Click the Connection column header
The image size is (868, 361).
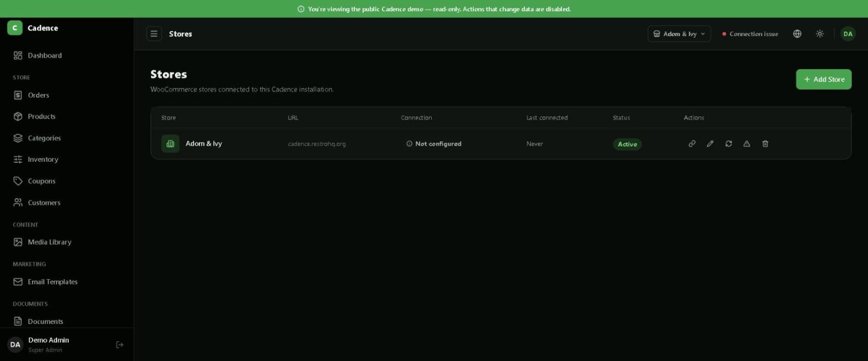[x=416, y=117]
